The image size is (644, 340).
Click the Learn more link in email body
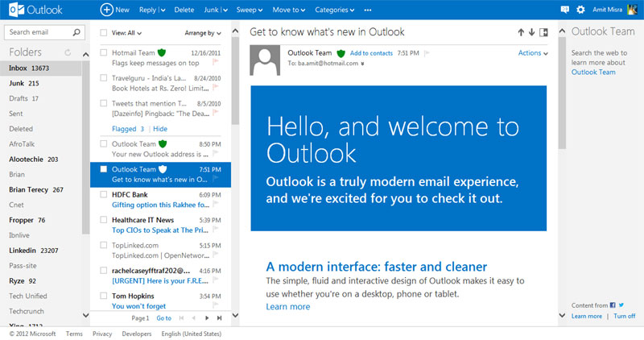288,307
